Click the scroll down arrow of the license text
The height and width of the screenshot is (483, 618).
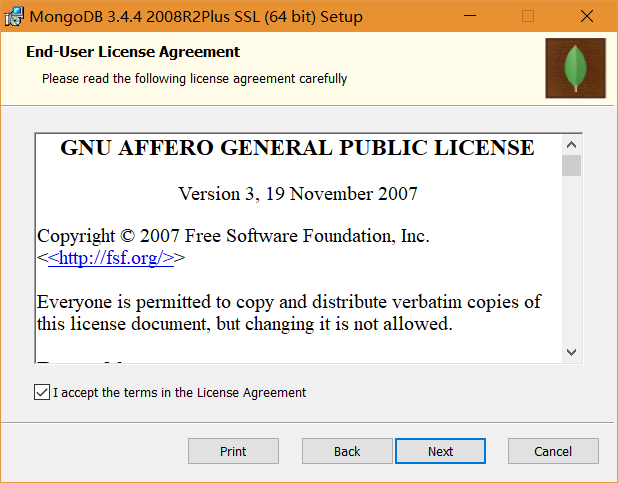click(x=571, y=352)
